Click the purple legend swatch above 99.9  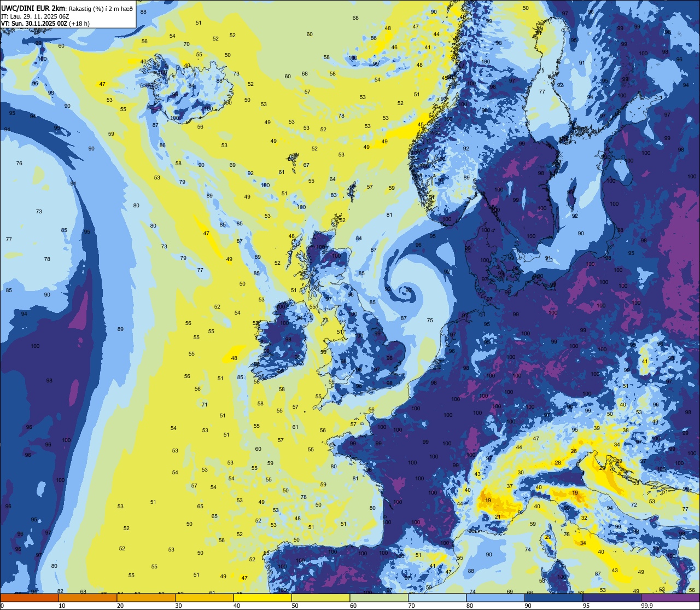[670, 598]
